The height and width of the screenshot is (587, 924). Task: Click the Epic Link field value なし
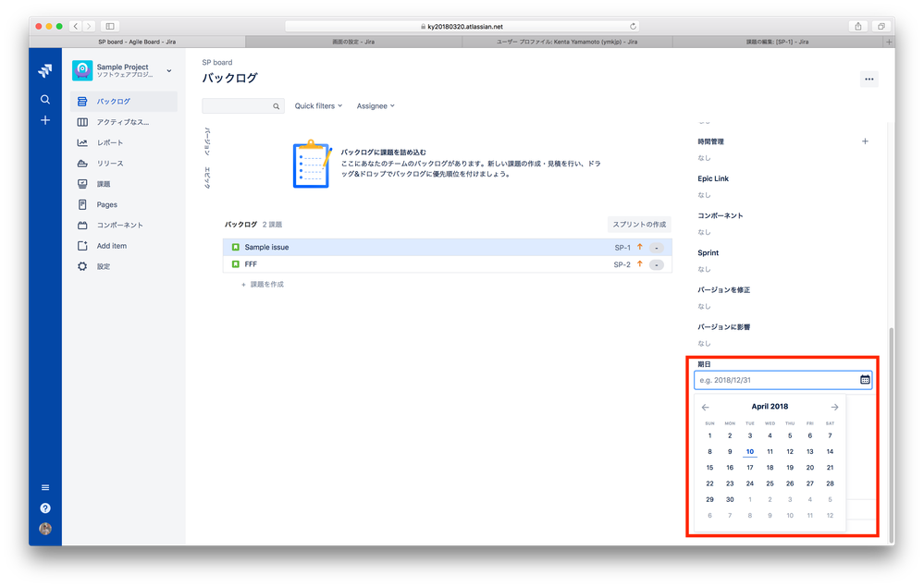tap(704, 195)
